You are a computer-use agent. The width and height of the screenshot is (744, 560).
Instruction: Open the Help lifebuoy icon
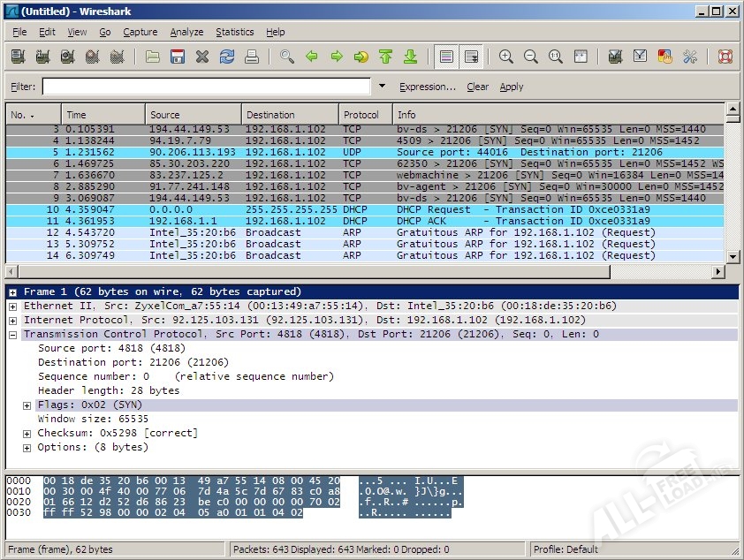tap(725, 57)
